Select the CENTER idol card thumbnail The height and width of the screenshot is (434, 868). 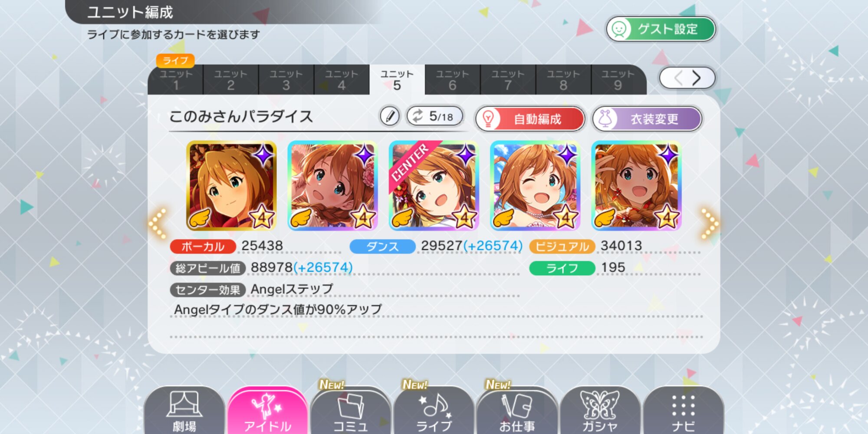pyautogui.click(x=434, y=185)
